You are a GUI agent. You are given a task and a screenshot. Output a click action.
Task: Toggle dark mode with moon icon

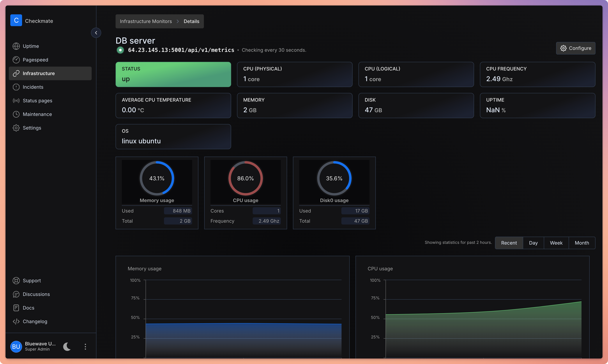click(67, 346)
